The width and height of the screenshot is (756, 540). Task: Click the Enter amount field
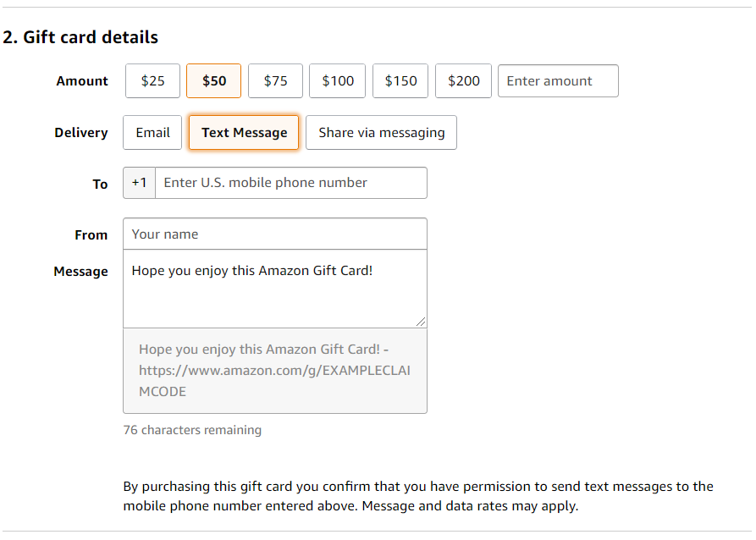[x=558, y=80]
